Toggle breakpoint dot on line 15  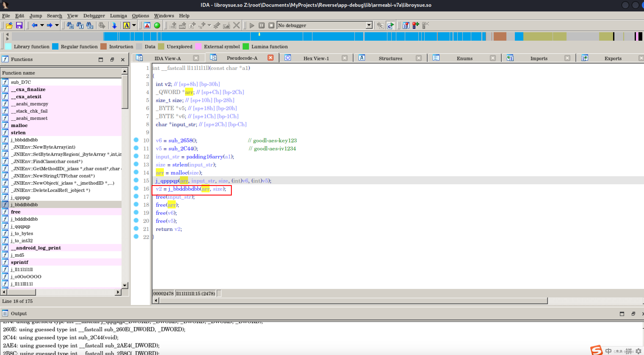[136, 180]
